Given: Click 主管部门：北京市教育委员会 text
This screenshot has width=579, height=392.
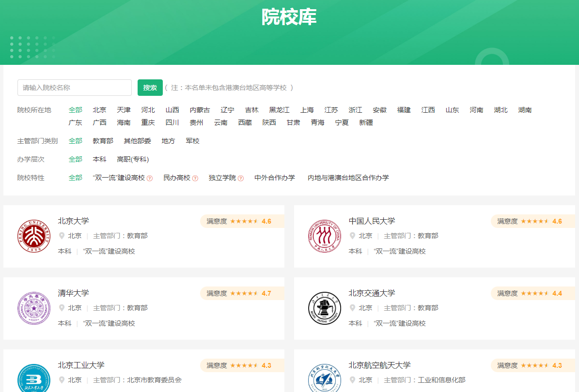Looking at the screenshot, I should click(138, 380).
